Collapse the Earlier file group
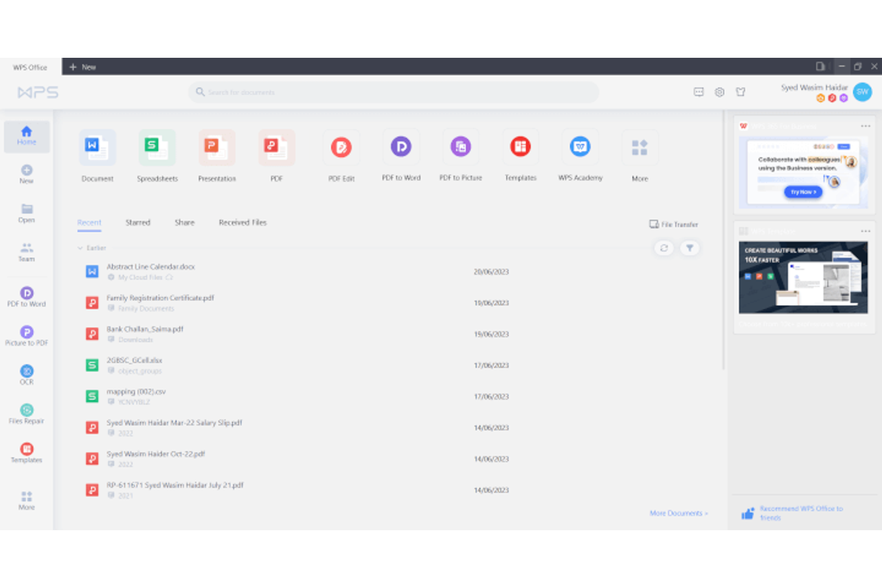This screenshot has height=588, width=882. (80, 248)
